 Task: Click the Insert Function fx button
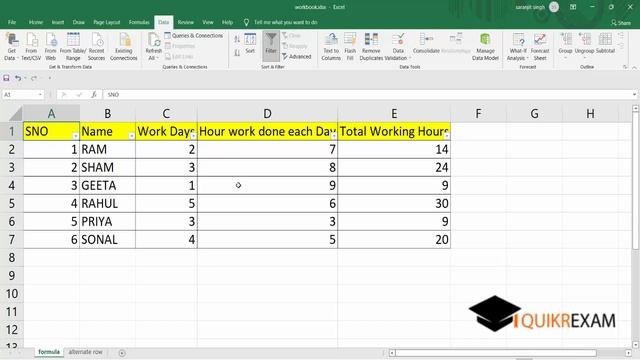click(93, 95)
